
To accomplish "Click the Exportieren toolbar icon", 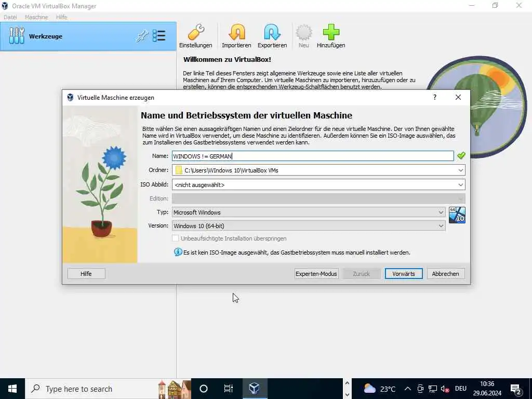I will coord(272,32).
